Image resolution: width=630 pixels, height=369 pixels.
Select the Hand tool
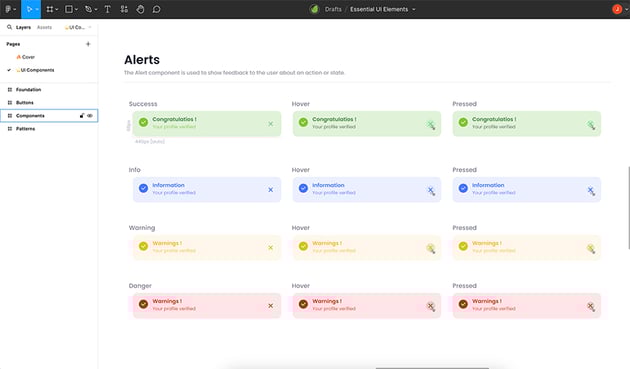point(140,9)
